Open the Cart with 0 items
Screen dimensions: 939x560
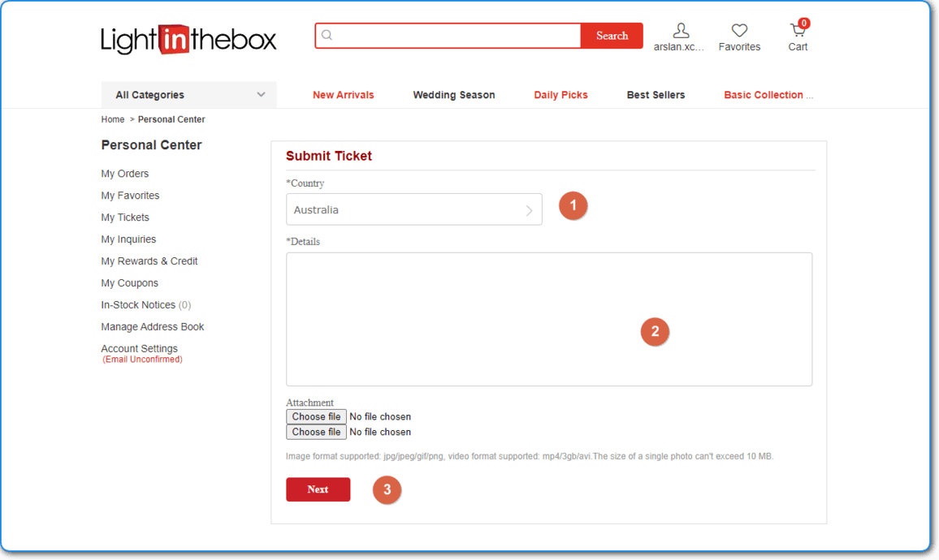click(797, 32)
